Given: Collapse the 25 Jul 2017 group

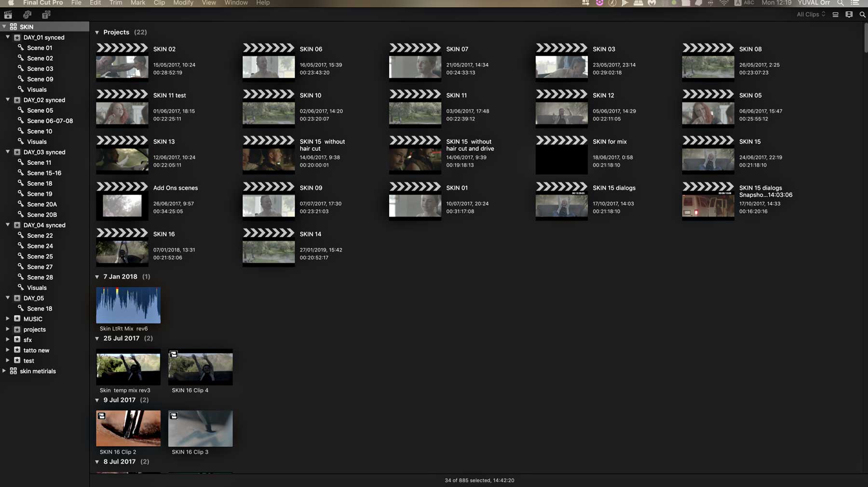Looking at the screenshot, I should [97, 338].
